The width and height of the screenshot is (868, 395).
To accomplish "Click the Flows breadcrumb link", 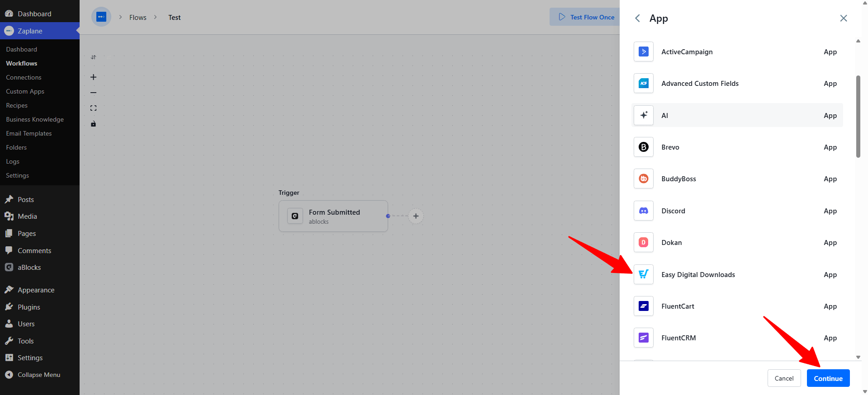I will 138,18.
